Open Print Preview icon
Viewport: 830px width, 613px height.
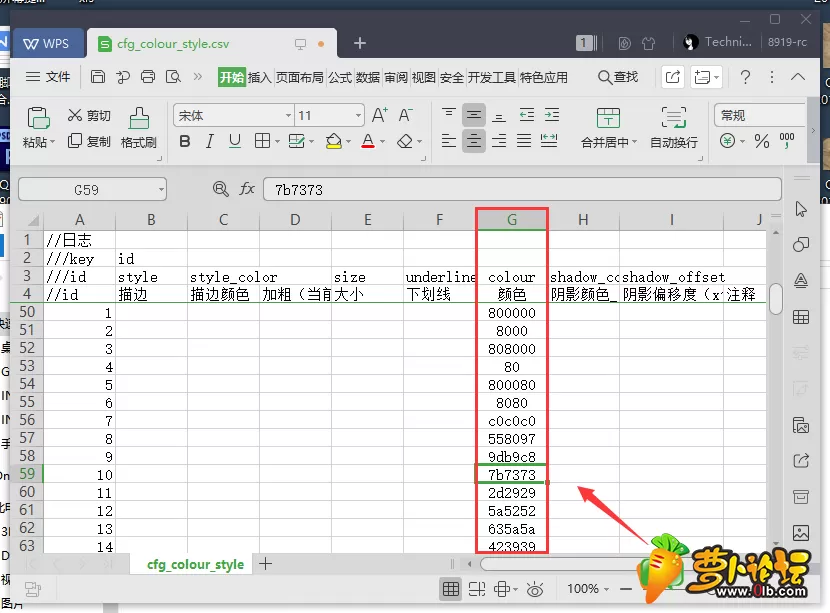tap(173, 77)
